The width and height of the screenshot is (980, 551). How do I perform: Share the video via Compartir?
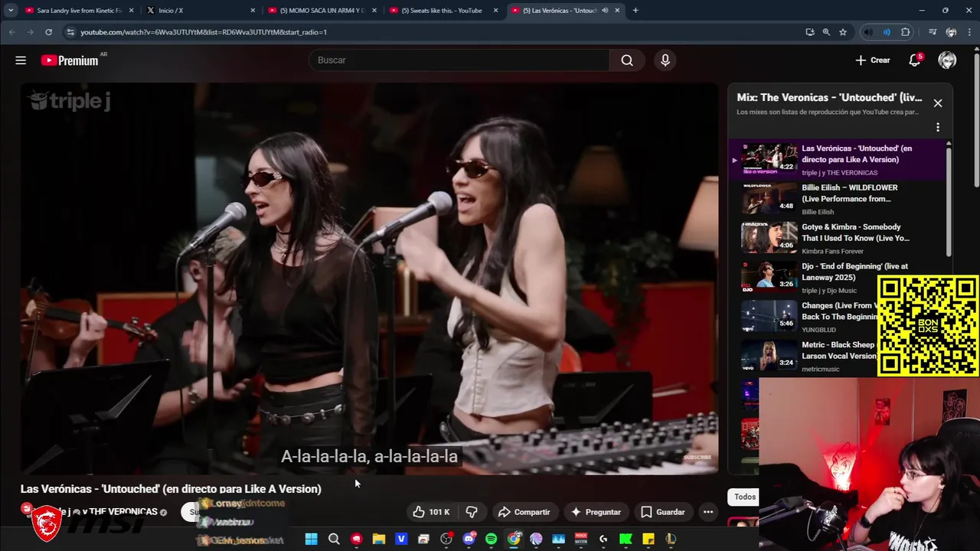[x=524, y=512]
